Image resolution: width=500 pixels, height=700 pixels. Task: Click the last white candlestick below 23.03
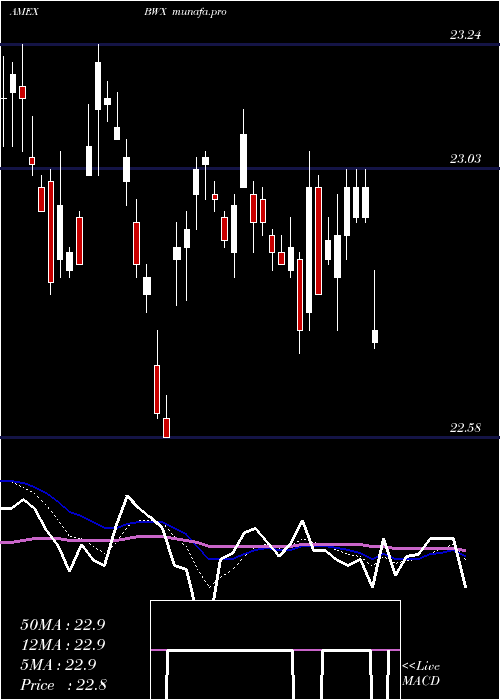pyautogui.click(x=375, y=336)
